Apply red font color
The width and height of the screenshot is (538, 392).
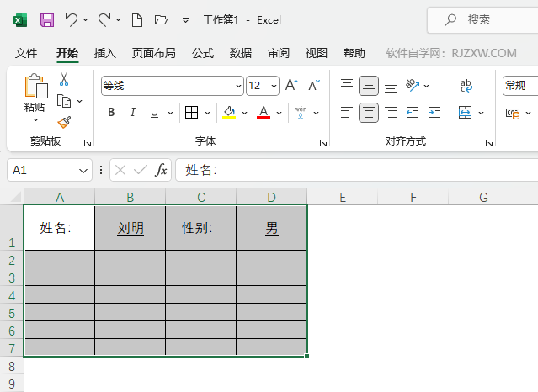(x=264, y=112)
